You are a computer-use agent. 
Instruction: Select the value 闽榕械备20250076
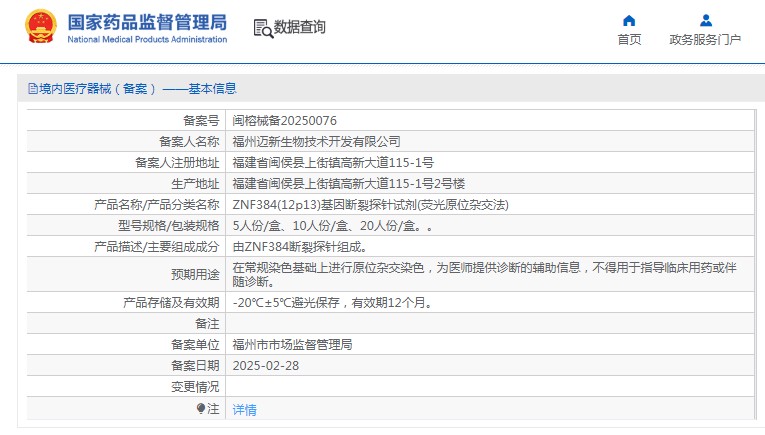pyautogui.click(x=284, y=120)
